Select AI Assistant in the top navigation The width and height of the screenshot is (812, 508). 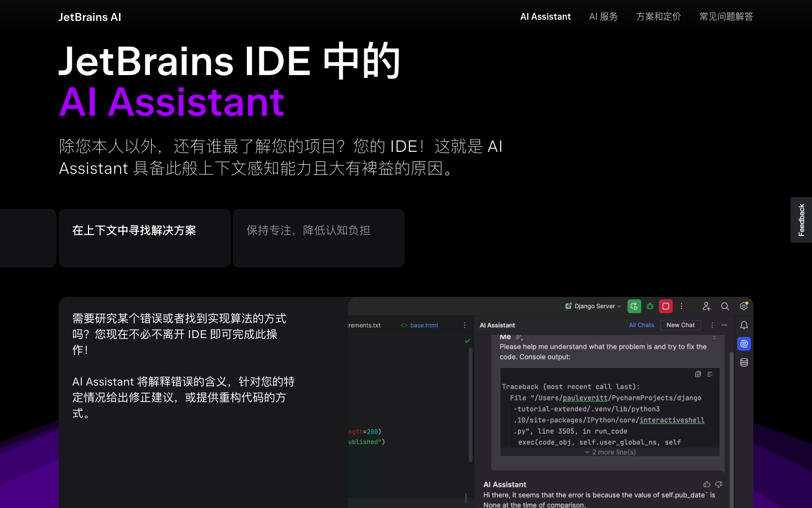point(545,16)
